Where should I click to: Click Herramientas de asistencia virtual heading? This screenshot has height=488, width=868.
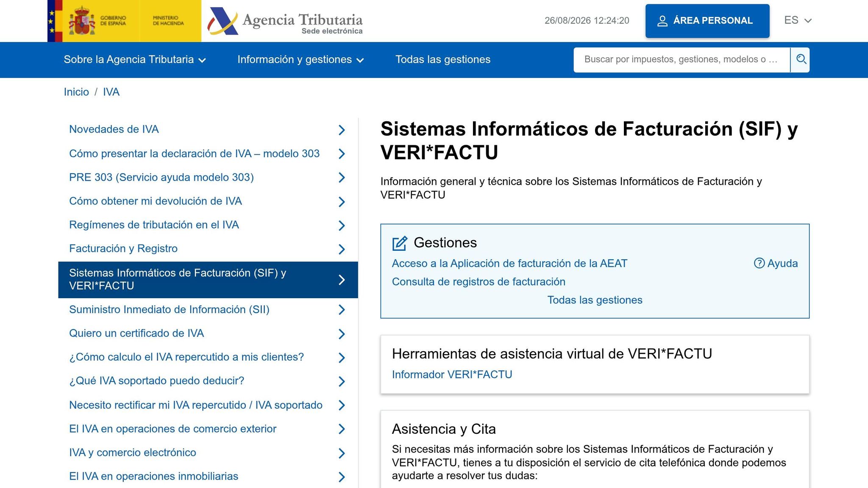[552, 354]
